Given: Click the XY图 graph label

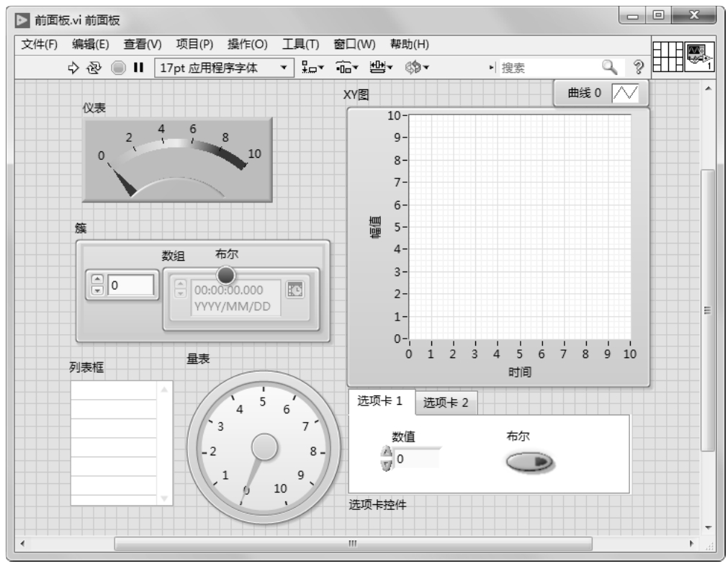Looking at the screenshot, I should tap(356, 95).
